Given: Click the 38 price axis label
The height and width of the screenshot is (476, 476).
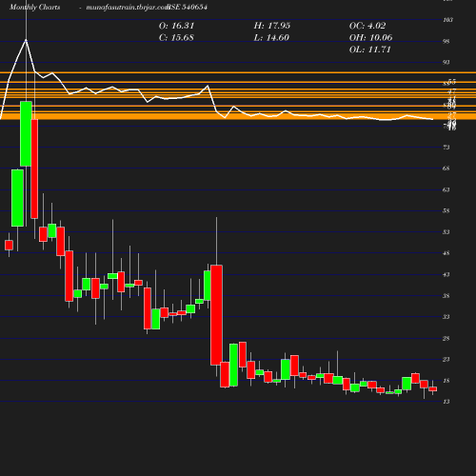Looking at the screenshot, I should pos(446,296).
